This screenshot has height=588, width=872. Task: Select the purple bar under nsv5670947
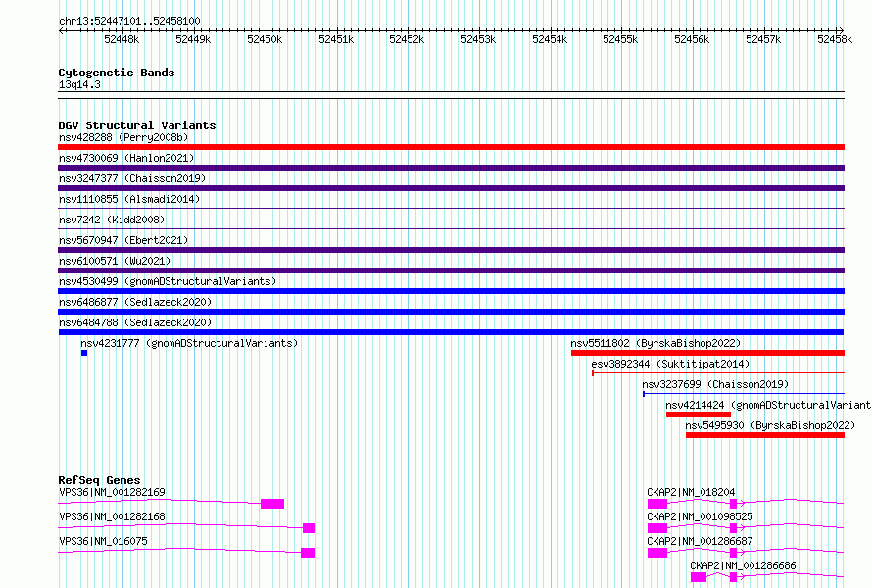click(x=451, y=250)
